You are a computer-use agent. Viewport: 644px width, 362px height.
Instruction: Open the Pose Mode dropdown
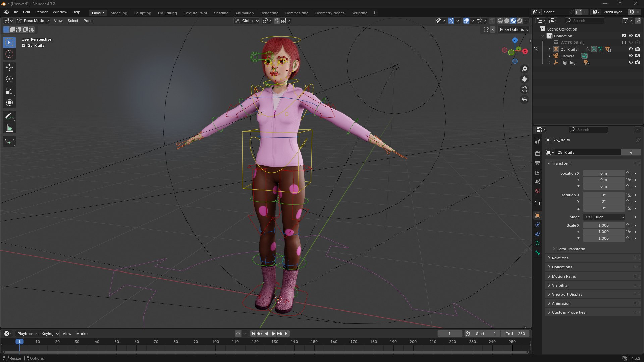[x=33, y=21]
